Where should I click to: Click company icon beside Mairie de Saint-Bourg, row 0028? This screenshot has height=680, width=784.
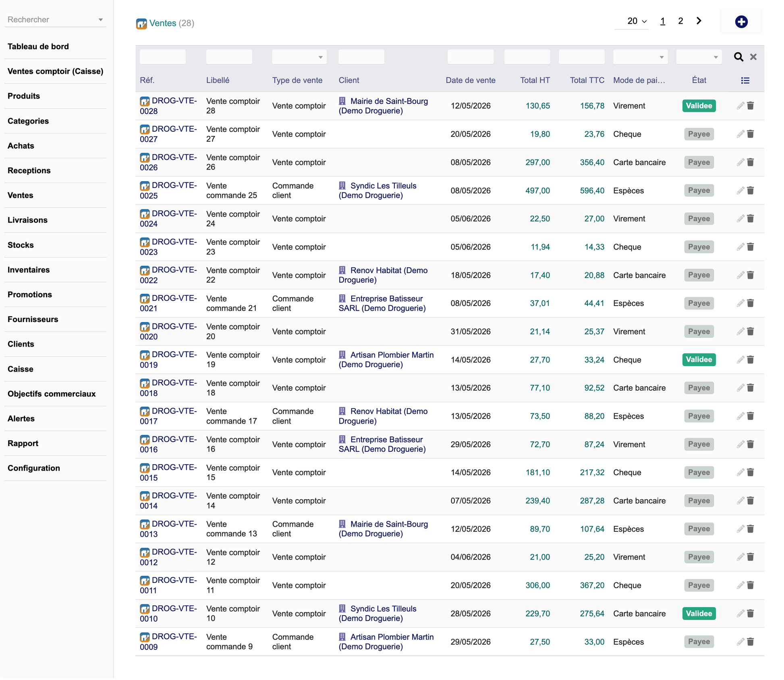(x=342, y=101)
